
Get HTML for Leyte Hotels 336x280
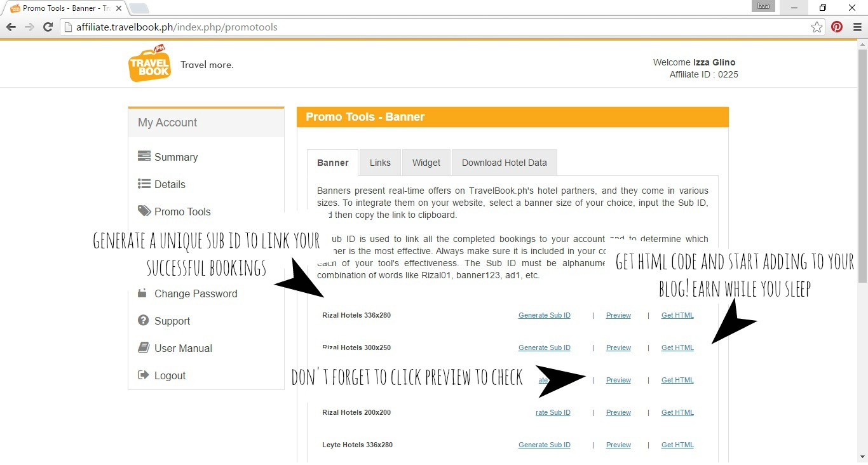tap(677, 445)
